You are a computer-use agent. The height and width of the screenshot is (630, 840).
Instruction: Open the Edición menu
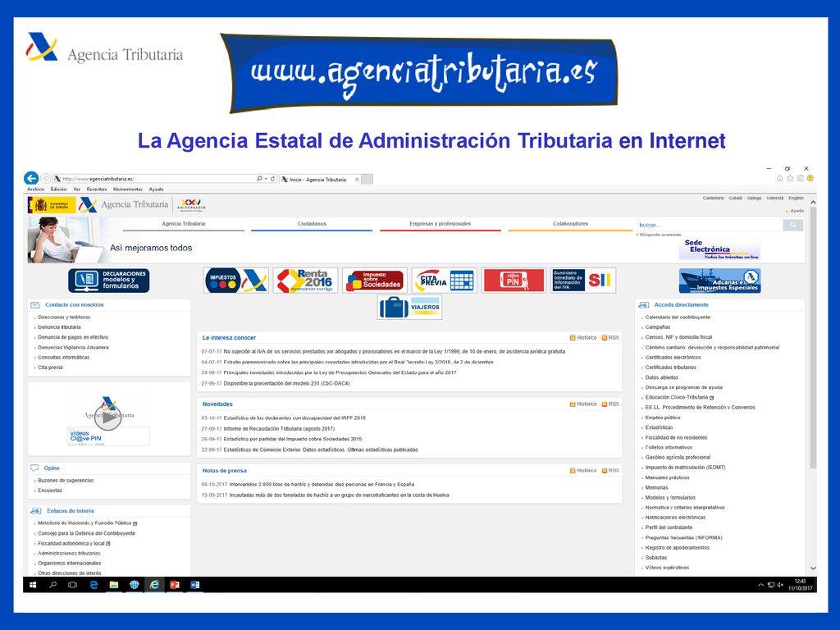coord(58,189)
